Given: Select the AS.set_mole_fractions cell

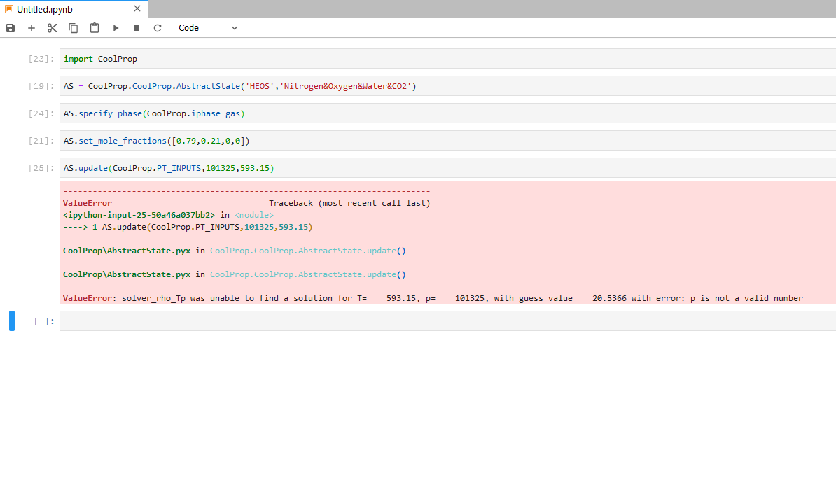Looking at the screenshot, I should coord(210,140).
